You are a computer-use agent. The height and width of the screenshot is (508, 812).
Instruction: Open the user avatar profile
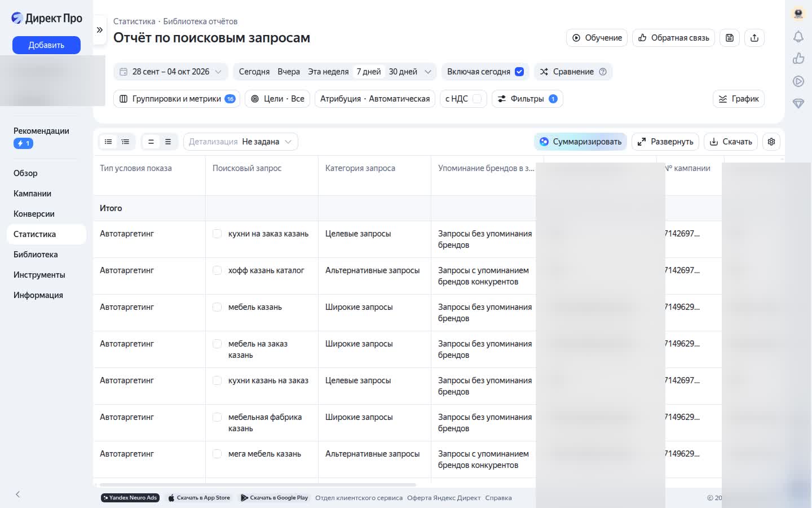[x=798, y=14]
